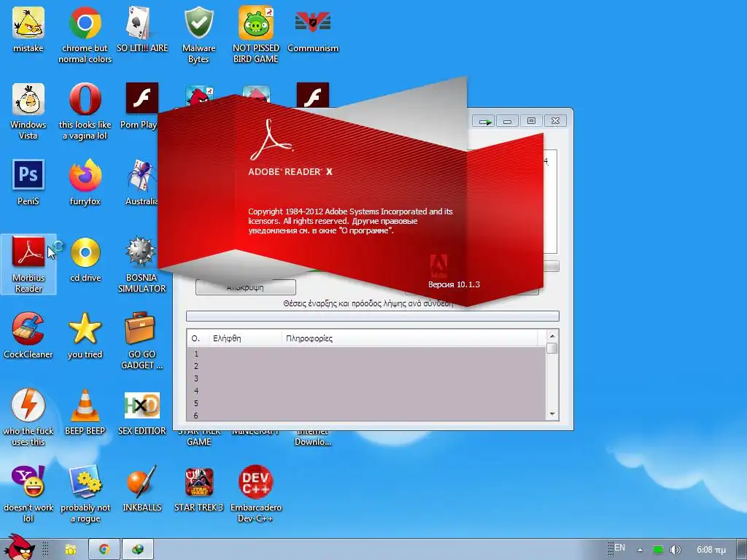Launch the 'STAR TREK 3' Star Wars icon

(x=198, y=481)
